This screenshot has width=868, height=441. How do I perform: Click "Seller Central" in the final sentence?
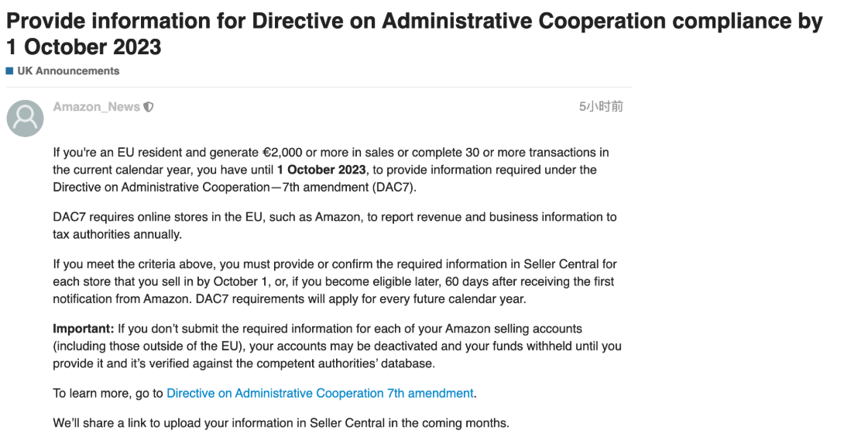346,423
